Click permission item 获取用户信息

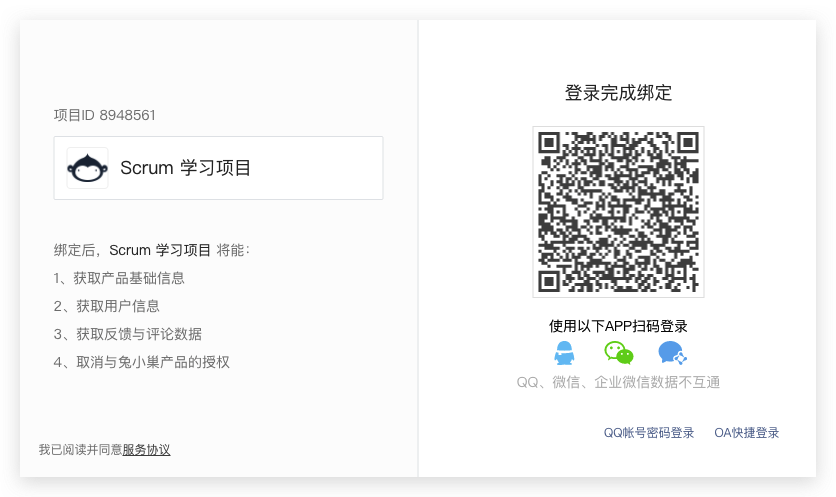(107, 306)
